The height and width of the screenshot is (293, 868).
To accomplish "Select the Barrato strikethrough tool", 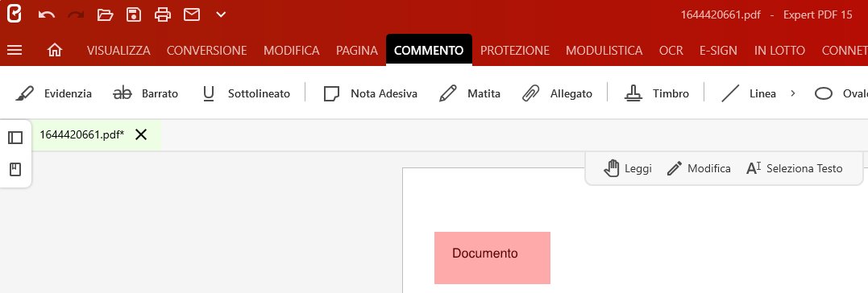I will [146, 94].
